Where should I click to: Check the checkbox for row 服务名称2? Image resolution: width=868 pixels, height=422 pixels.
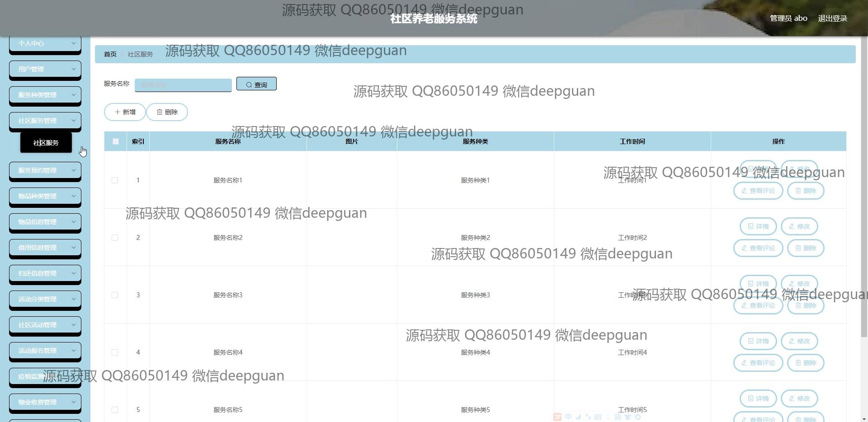tap(115, 238)
